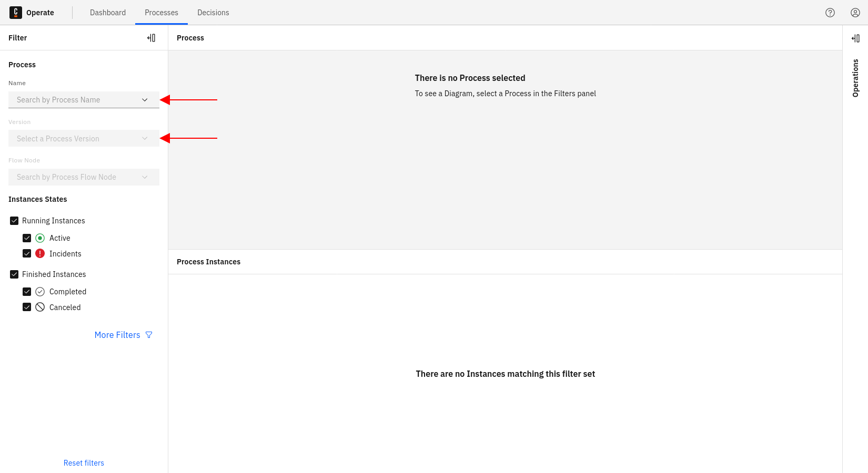Disable the Canceled instances checkbox
This screenshot has width=868, height=473.
27,307
